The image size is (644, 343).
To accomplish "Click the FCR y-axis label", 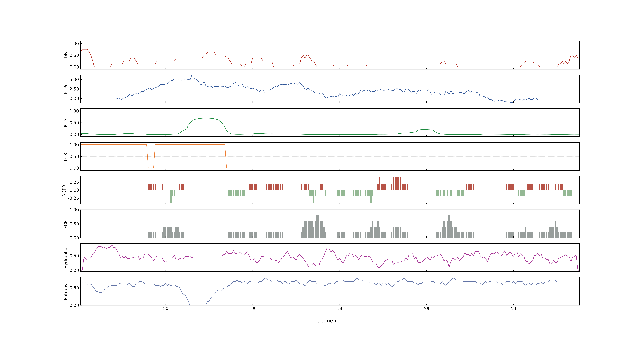I will pos(66,224).
